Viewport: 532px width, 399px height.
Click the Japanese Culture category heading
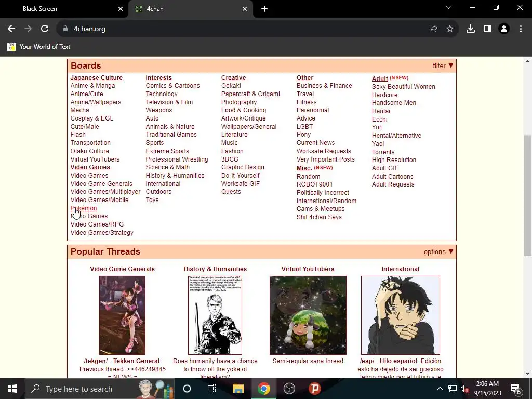pos(96,78)
